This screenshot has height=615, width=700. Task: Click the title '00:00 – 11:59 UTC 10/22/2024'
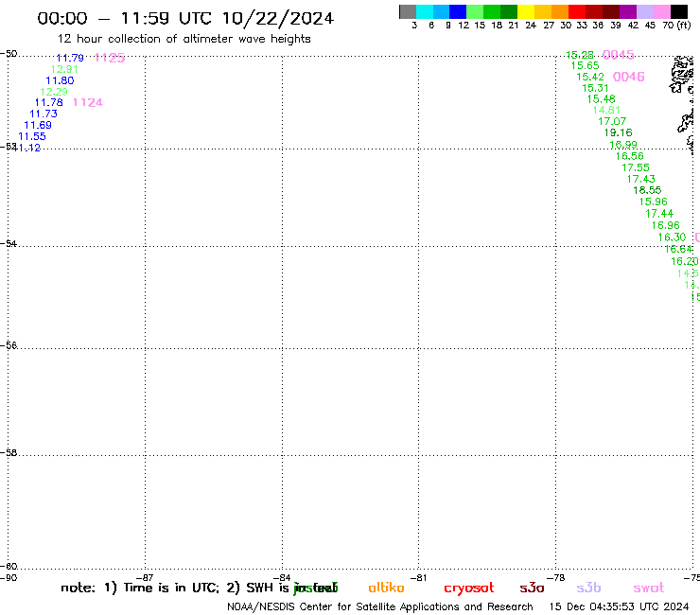[x=185, y=18]
